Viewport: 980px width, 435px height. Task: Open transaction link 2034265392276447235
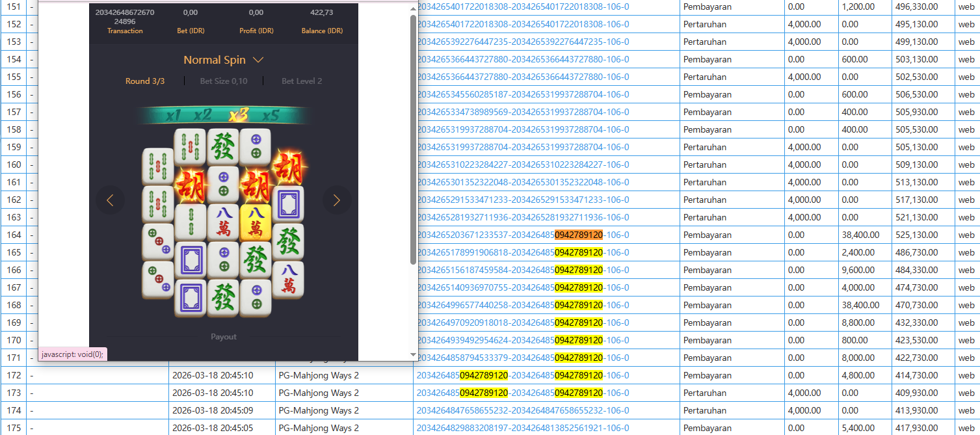click(x=523, y=42)
